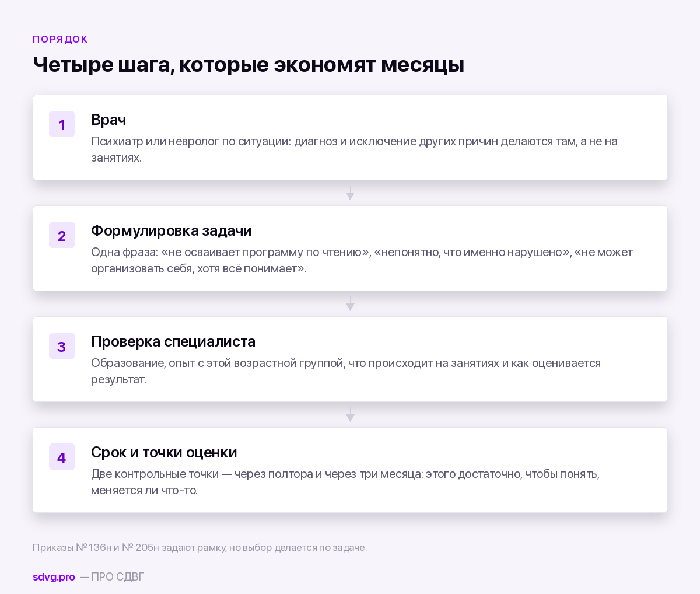700x594 pixels.
Task: Select the heading "Врач"
Action: [108, 120]
